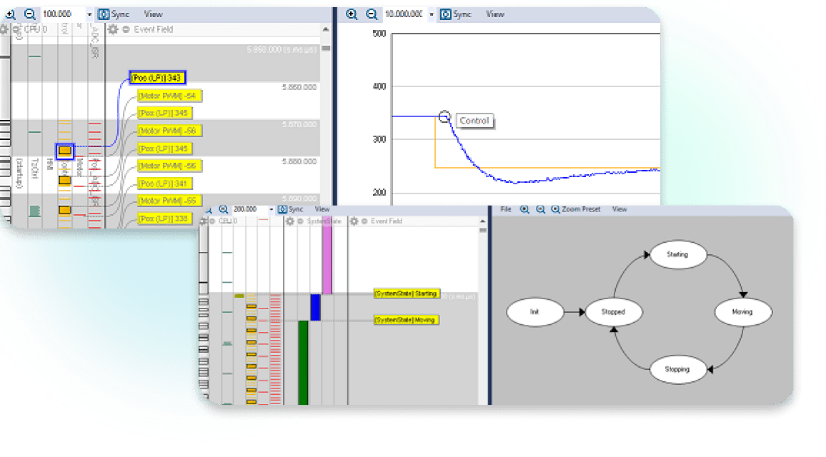Open the View menu of lower trace

(x=322, y=210)
